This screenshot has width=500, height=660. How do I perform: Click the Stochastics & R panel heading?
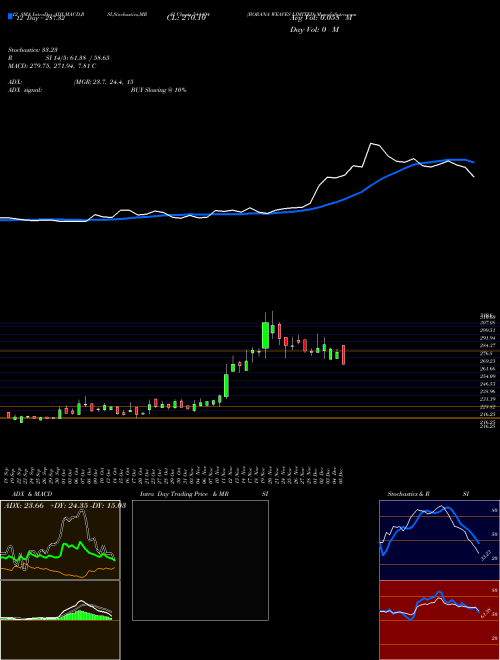408,494
